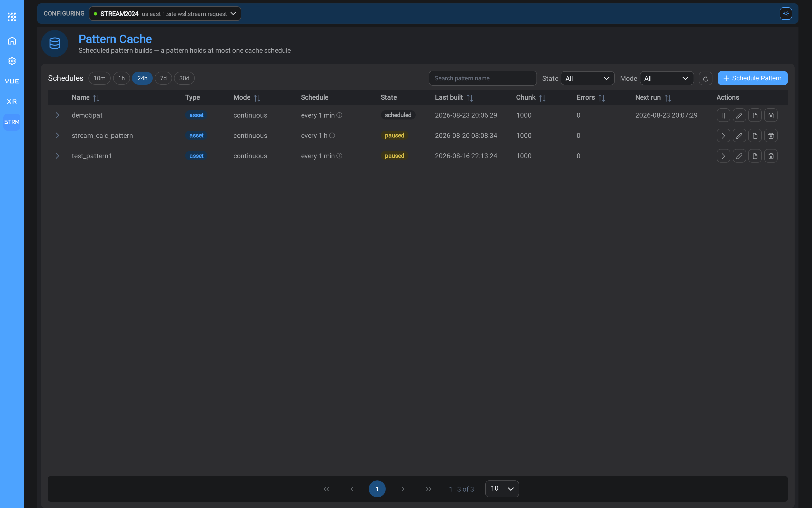812x508 pixels.
Task: Delete the stream_calc_pattern schedule
Action: [x=771, y=136]
